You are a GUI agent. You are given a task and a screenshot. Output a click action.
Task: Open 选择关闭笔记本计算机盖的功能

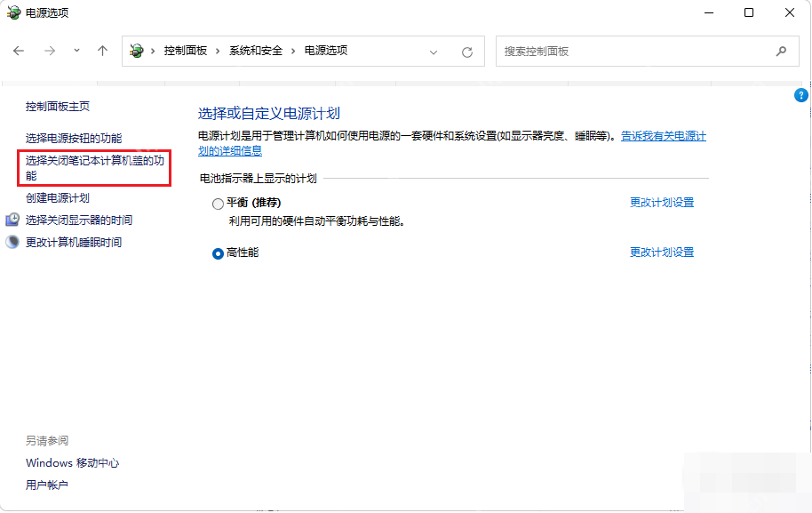pos(95,168)
